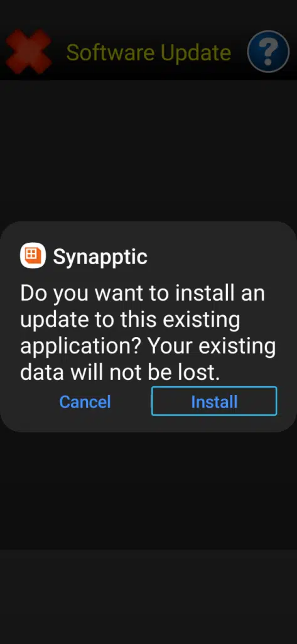
Task: Tap "data will not be lost" line
Action: tap(120, 372)
